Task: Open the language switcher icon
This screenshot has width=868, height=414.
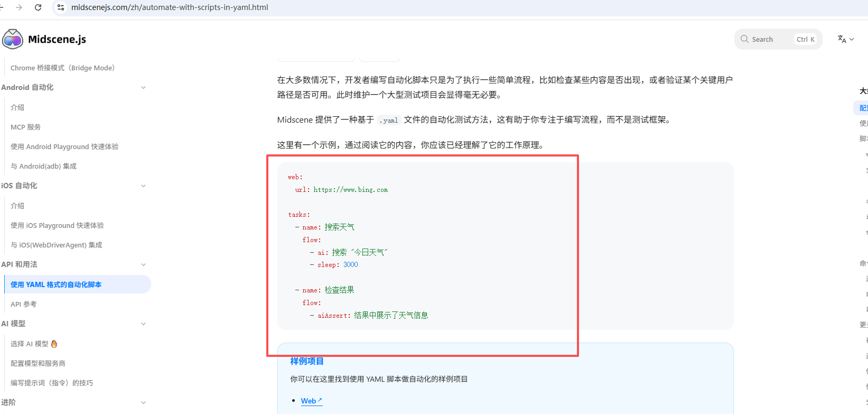Action: 845,39
